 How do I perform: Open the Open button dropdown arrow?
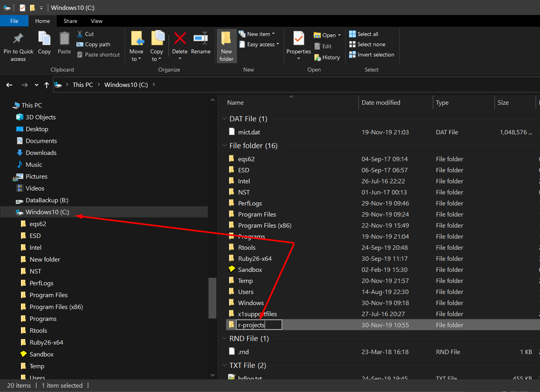click(x=339, y=35)
